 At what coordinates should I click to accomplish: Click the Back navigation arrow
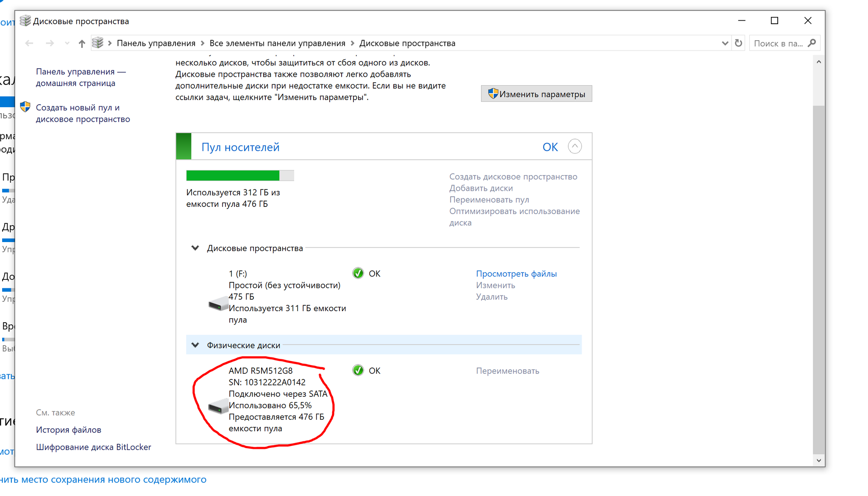pos(29,43)
